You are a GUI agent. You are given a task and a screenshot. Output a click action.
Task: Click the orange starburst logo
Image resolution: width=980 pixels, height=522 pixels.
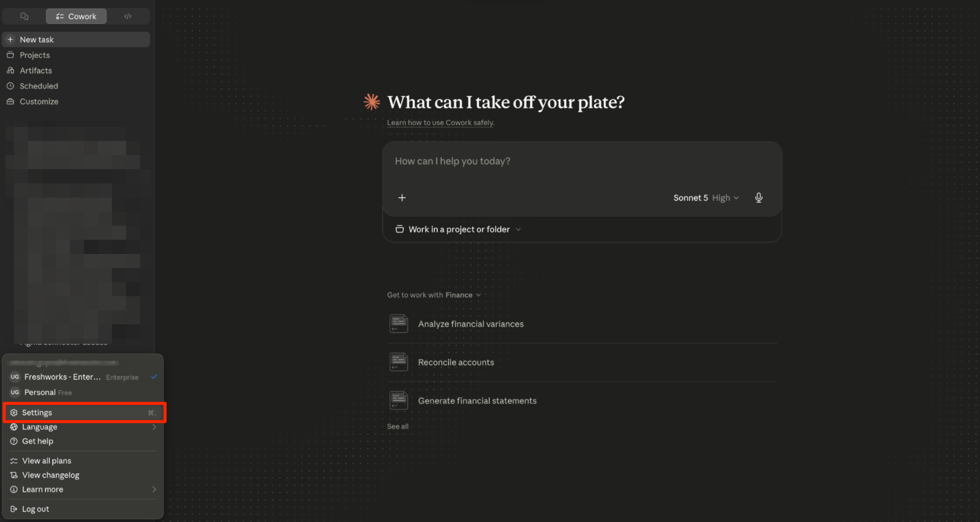[372, 102]
